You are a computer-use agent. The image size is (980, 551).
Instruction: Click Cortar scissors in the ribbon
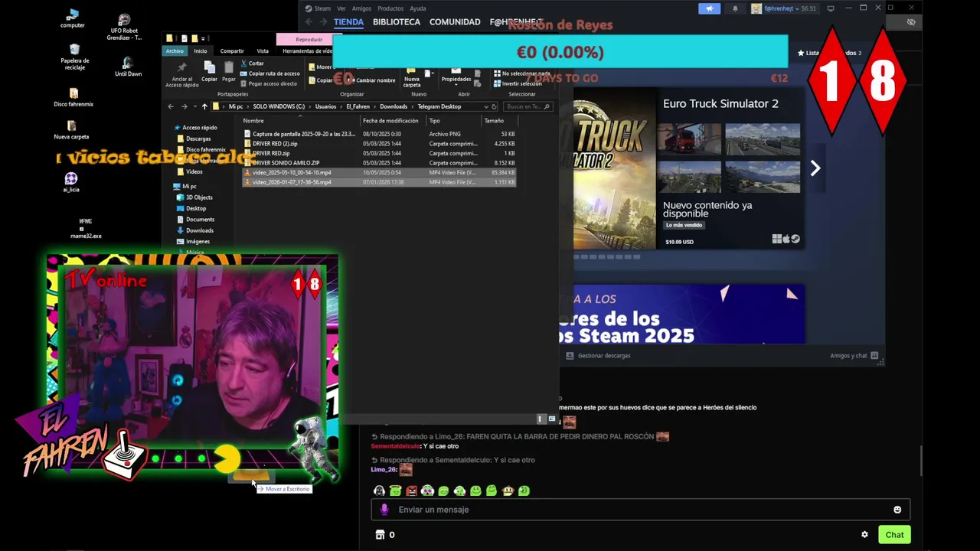pyautogui.click(x=252, y=64)
